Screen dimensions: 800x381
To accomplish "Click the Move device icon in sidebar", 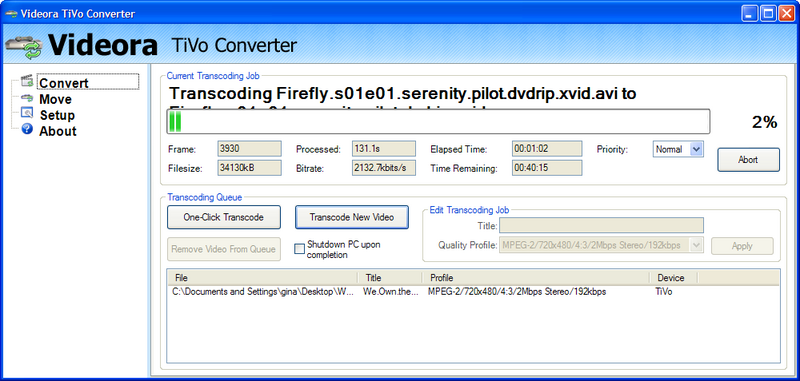I will click(27, 98).
